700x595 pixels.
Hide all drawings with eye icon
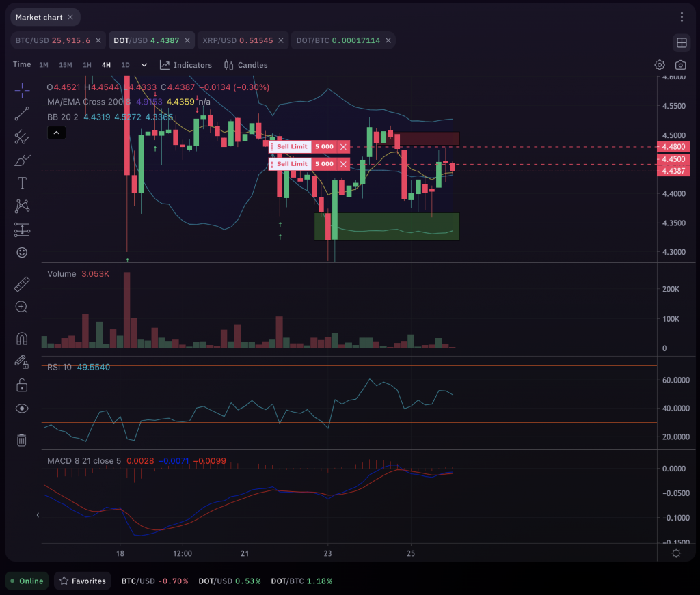(22, 409)
